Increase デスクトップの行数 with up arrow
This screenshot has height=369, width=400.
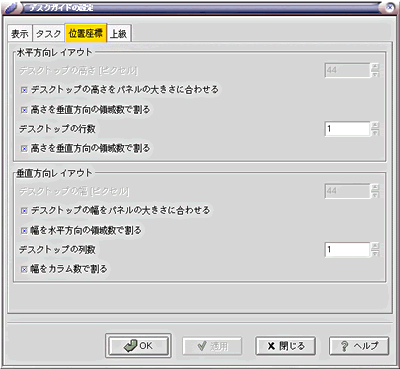click(375, 125)
